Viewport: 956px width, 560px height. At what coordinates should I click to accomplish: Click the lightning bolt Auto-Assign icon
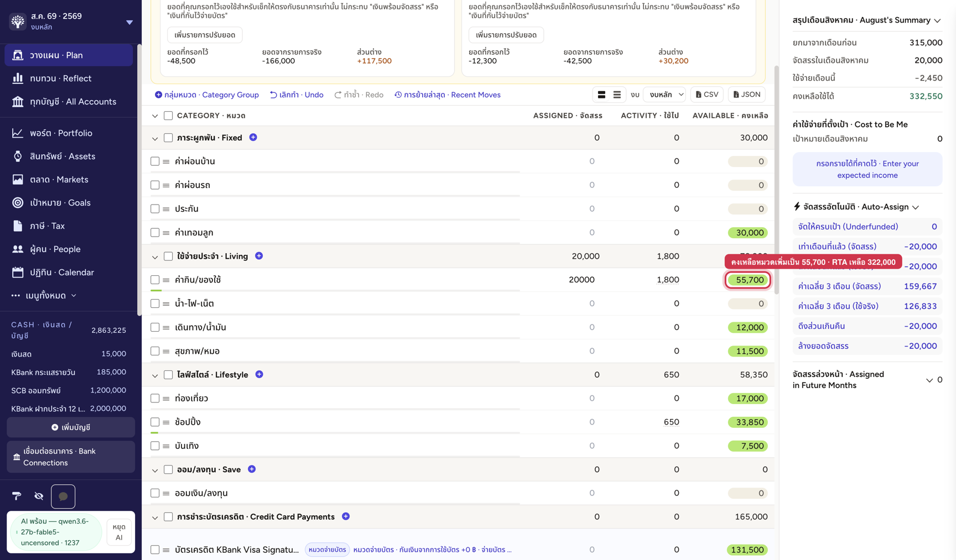(797, 206)
